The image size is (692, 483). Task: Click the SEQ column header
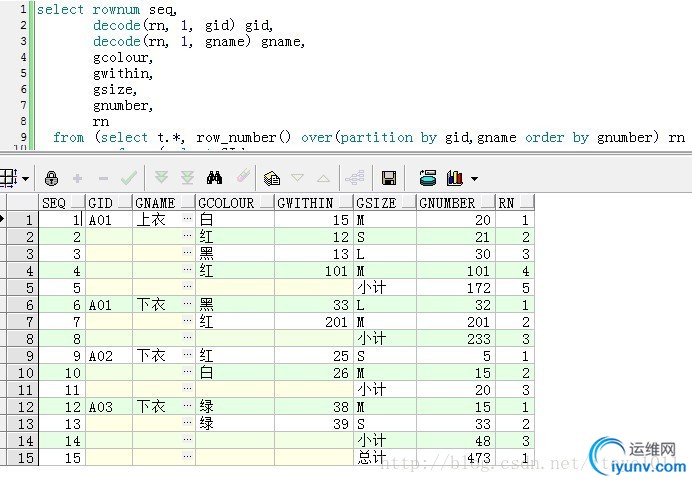(62, 203)
